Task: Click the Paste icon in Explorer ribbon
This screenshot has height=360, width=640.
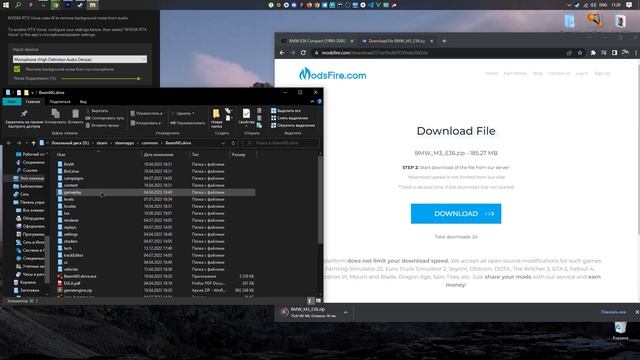Action: [x=75, y=116]
